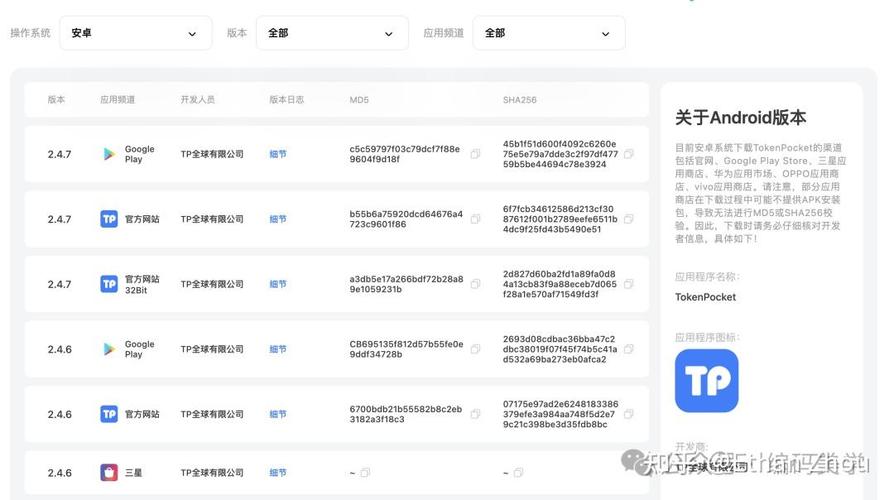Copy SHA256 2693d08cdbac36bba47c2 hash
This screenshot has height=500, width=894.
tap(628, 349)
